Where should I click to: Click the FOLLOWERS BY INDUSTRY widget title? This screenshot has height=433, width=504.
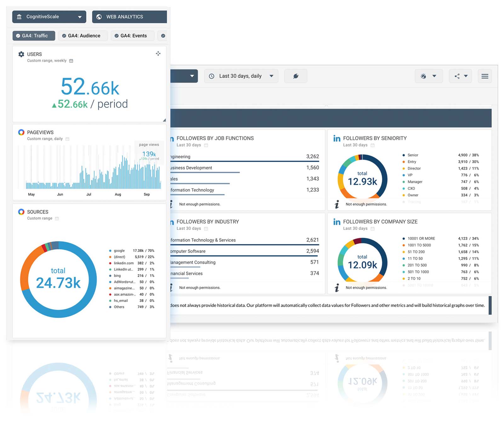[x=208, y=222]
